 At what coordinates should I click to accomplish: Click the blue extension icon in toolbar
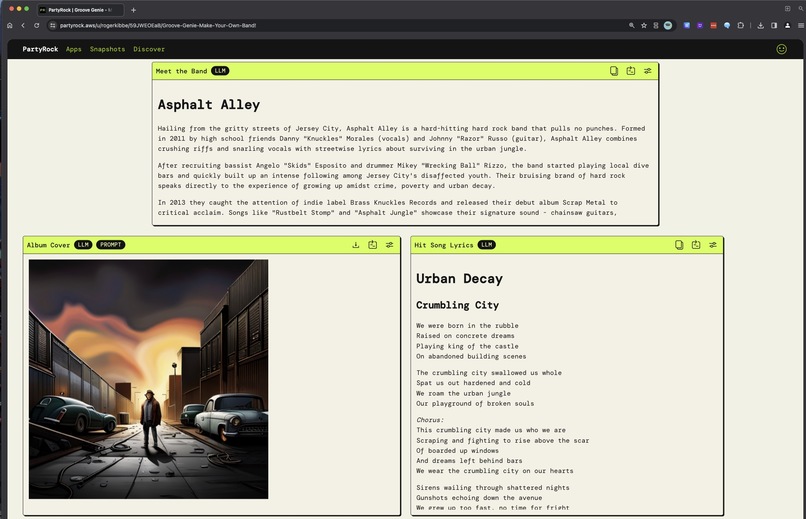[x=687, y=25]
